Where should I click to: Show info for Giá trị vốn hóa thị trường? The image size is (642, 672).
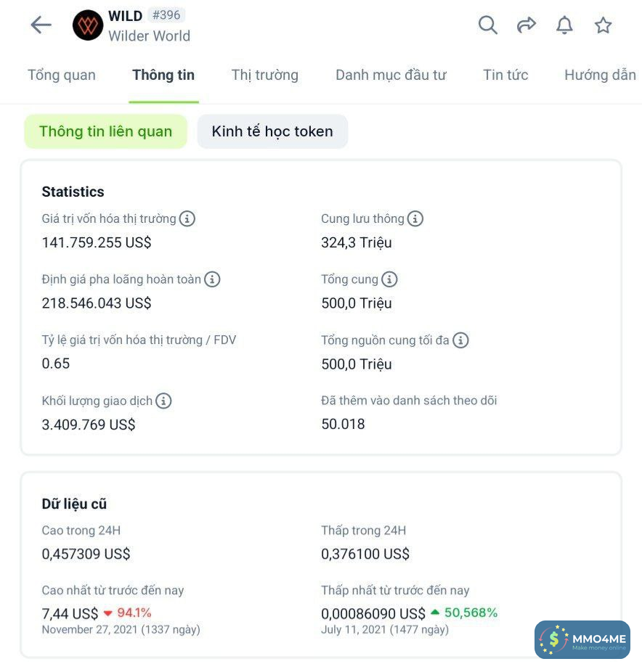pyautogui.click(x=187, y=218)
